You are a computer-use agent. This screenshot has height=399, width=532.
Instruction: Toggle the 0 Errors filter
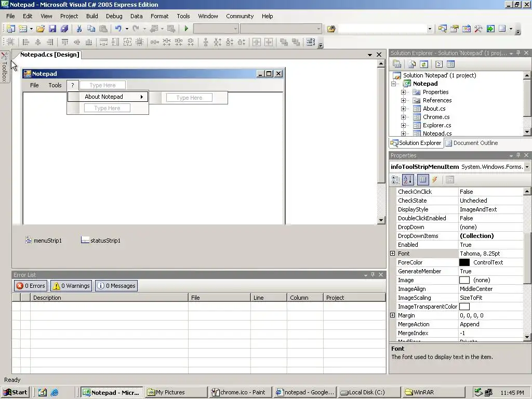[31, 286]
